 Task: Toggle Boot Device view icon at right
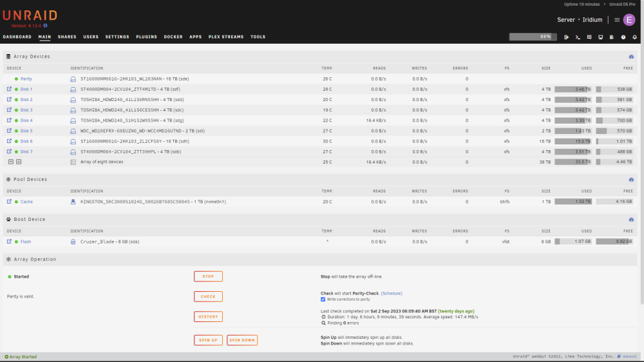click(631, 220)
